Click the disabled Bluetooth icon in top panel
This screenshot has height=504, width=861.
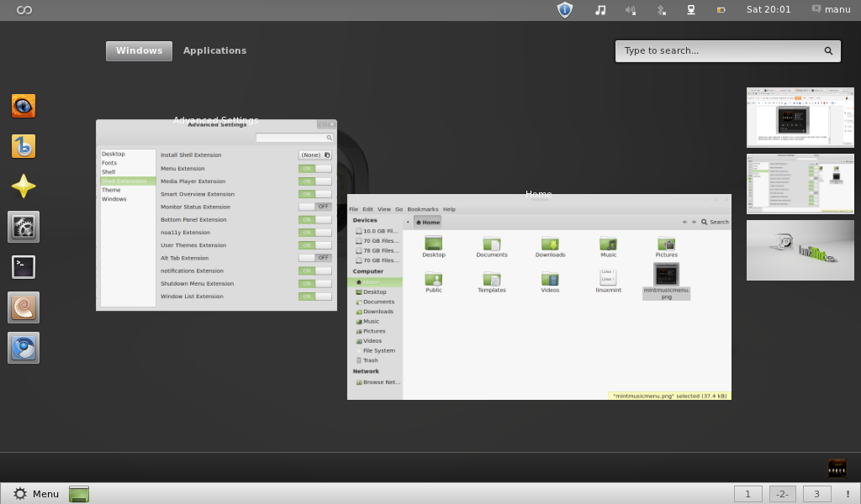661,10
